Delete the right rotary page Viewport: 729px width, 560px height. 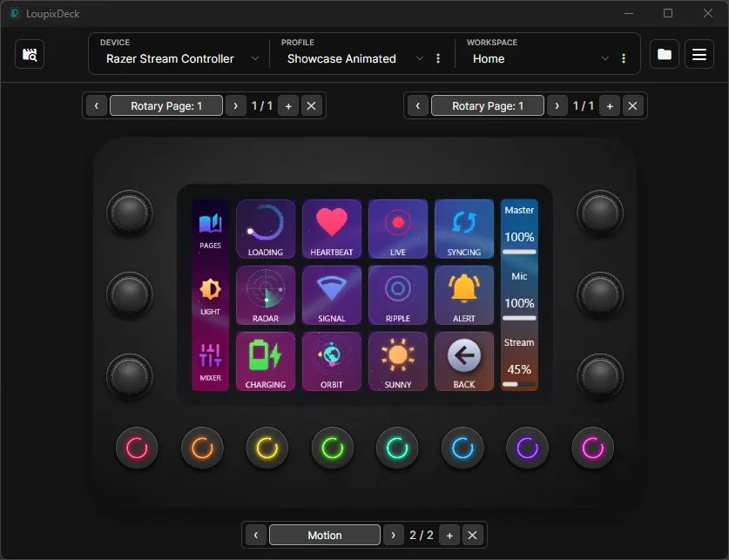click(633, 106)
